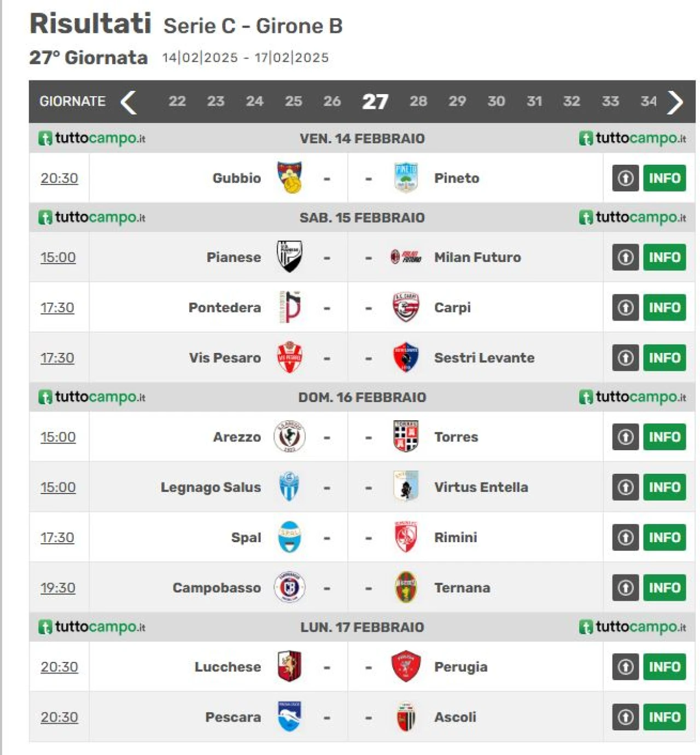The height and width of the screenshot is (755, 700).
Task: Click the Campobasso club logo
Action: (289, 587)
